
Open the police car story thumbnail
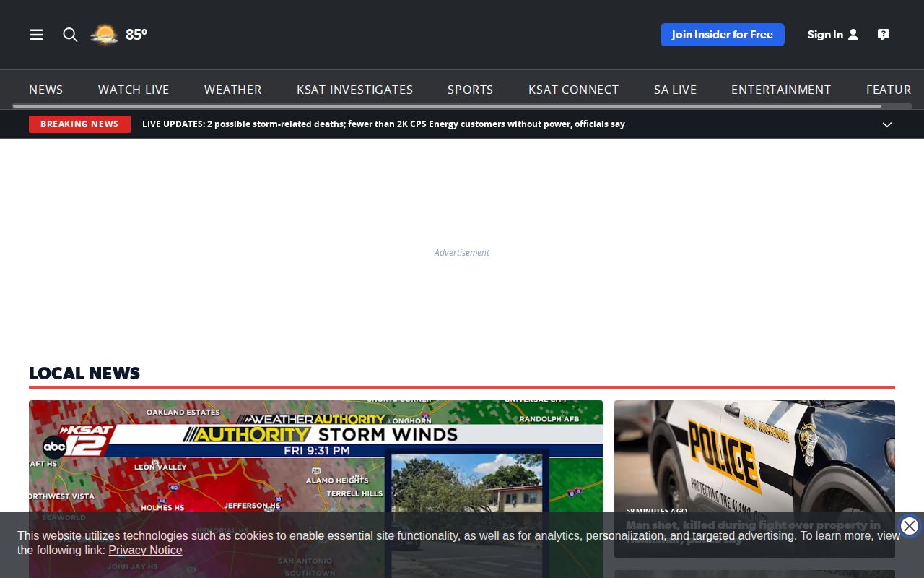[x=754, y=479]
